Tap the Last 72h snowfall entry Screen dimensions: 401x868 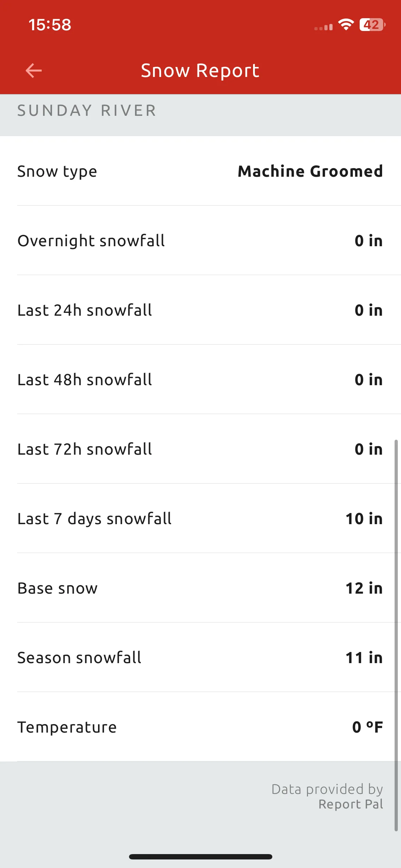200,449
